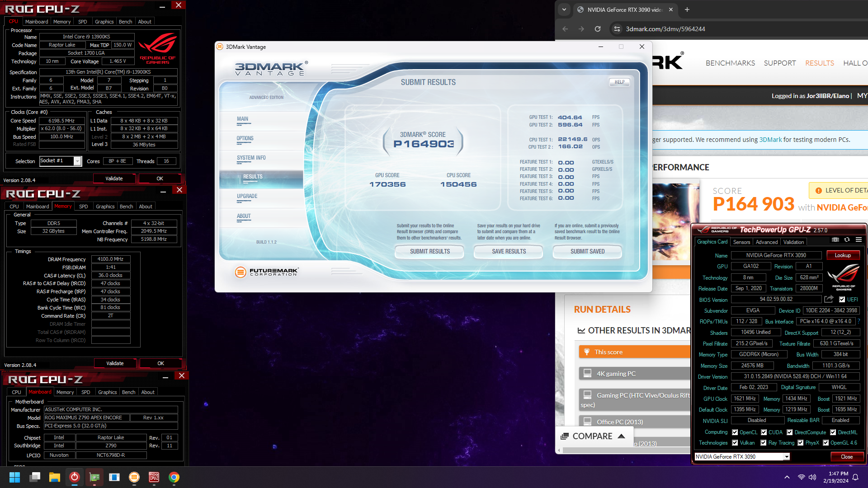Take a GPU-Z screenshot with camera icon

click(x=835, y=240)
